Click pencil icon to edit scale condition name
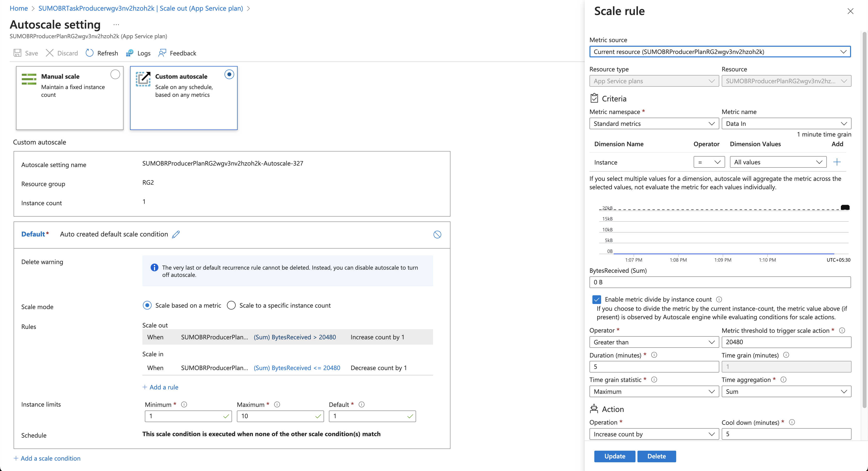Screen dimensions: 868x471 point(176,234)
